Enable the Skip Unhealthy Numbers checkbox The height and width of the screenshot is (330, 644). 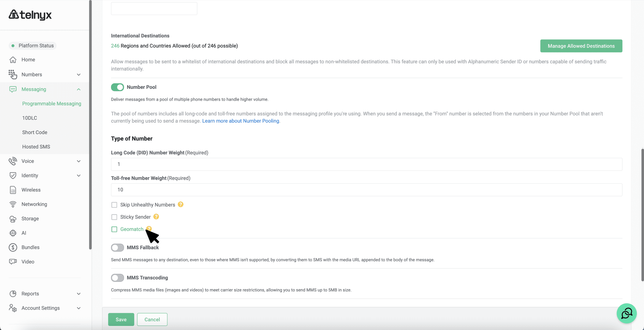pyautogui.click(x=114, y=205)
